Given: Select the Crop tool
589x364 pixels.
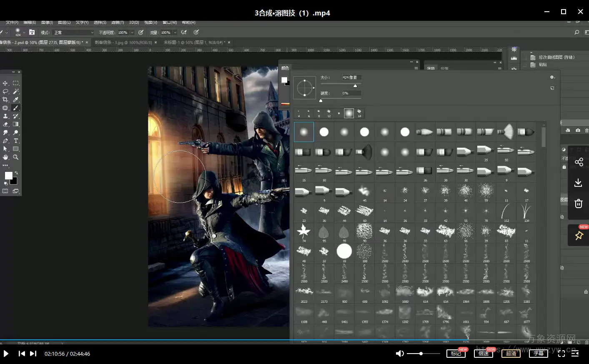Looking at the screenshot, I should [x=5, y=100].
